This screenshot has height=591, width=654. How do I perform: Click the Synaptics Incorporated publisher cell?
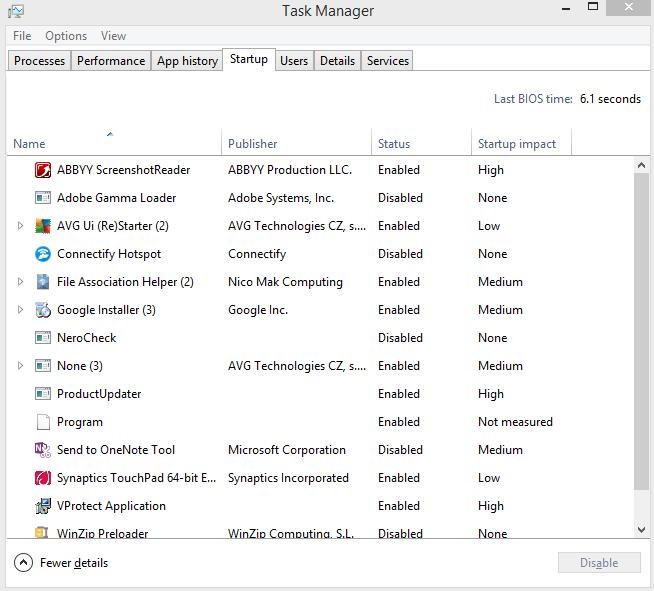[x=288, y=478]
